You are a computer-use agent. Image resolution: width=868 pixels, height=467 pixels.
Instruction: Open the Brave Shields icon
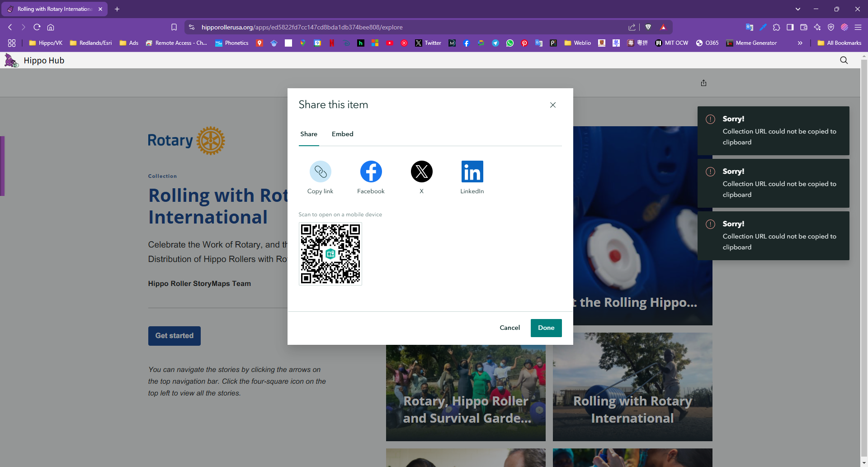(648, 27)
